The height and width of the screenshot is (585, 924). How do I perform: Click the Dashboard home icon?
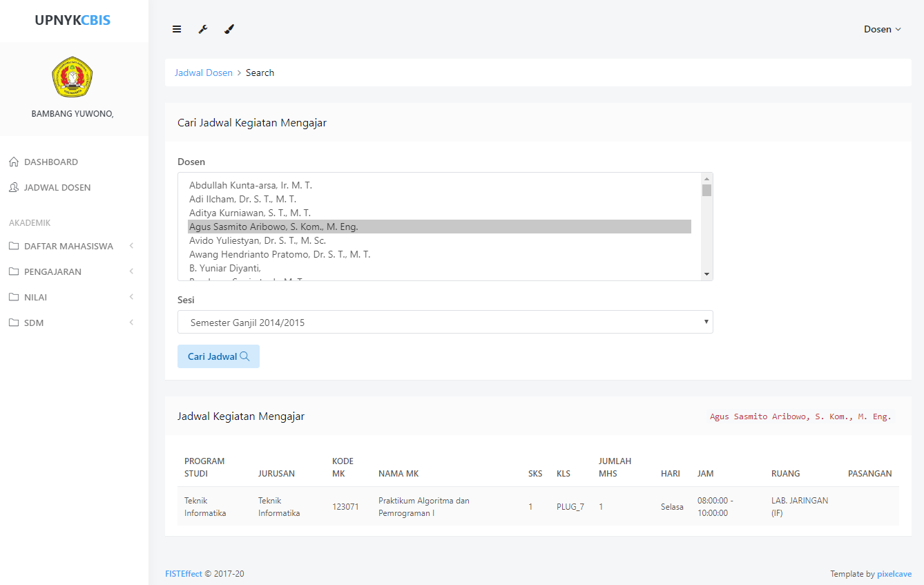point(14,162)
